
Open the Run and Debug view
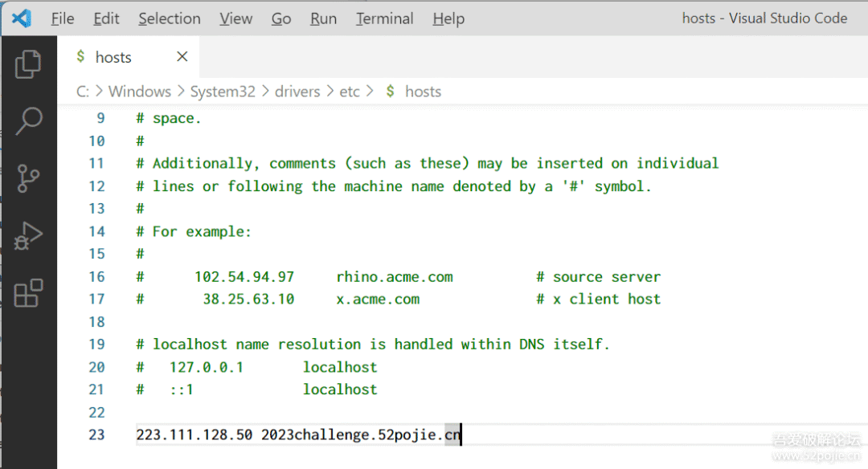[28, 236]
